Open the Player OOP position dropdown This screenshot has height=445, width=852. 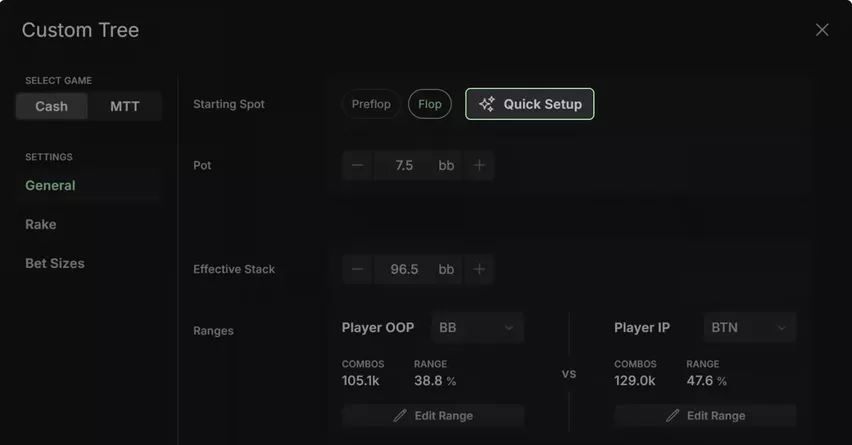coord(478,328)
